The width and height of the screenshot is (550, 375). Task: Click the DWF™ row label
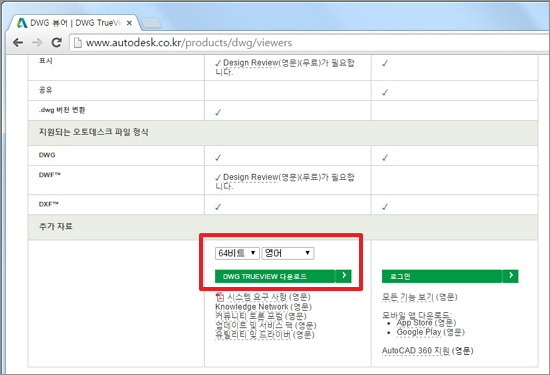49,175
